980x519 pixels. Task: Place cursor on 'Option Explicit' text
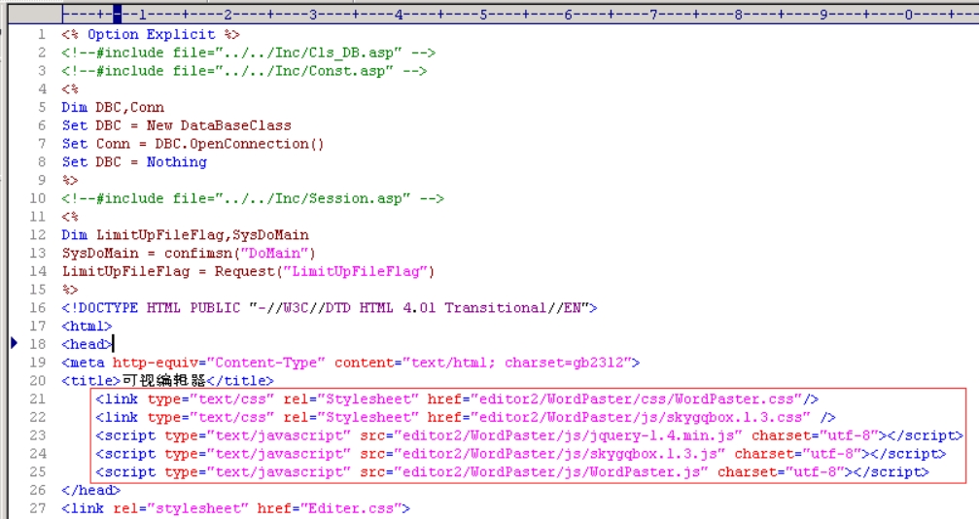pos(151,35)
